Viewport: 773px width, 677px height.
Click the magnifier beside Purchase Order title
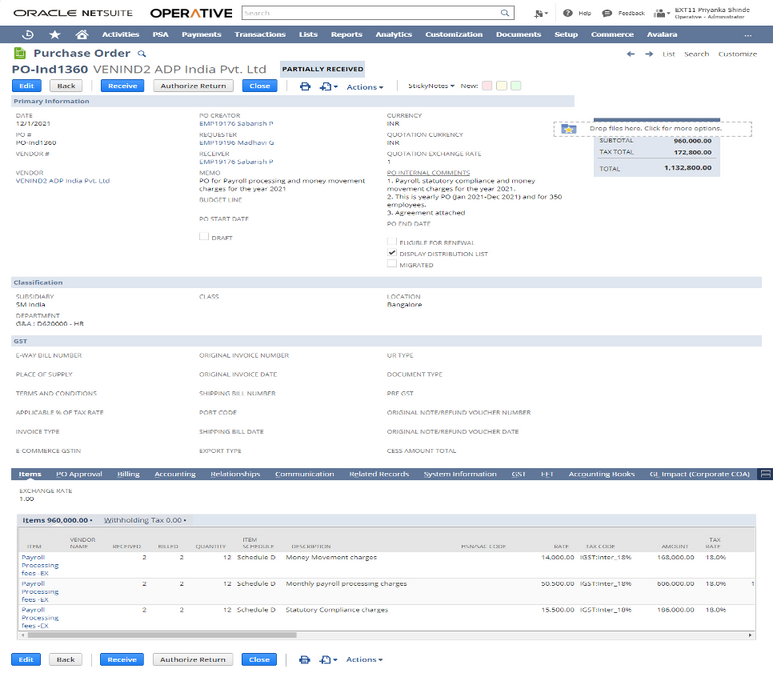point(141,53)
